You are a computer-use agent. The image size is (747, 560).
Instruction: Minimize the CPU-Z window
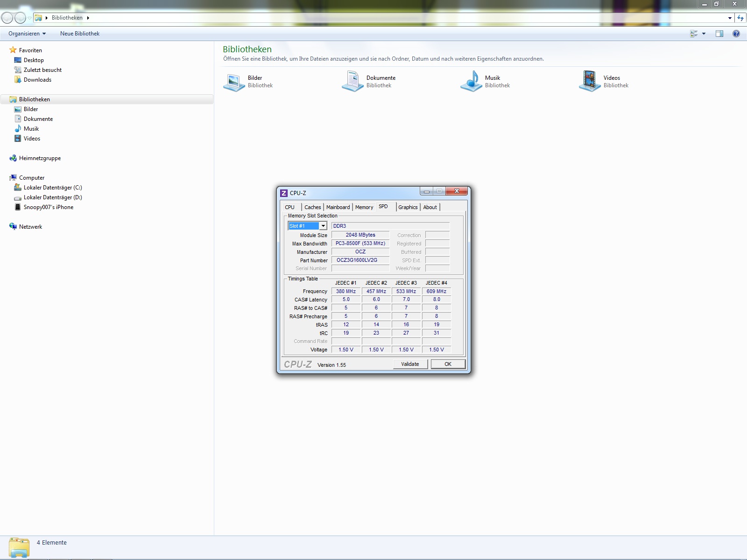[x=426, y=191]
